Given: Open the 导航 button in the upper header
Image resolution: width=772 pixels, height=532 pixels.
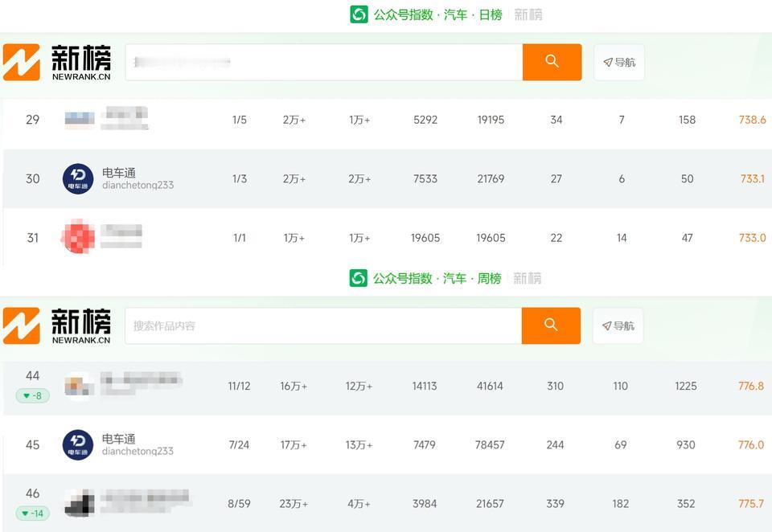Looking at the screenshot, I should [619, 62].
